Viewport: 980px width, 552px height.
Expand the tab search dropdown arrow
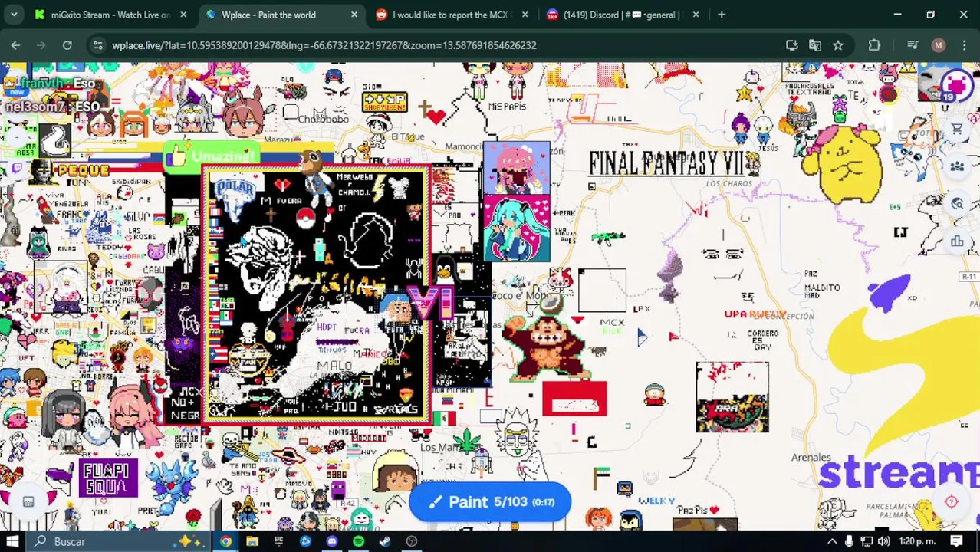point(14,15)
